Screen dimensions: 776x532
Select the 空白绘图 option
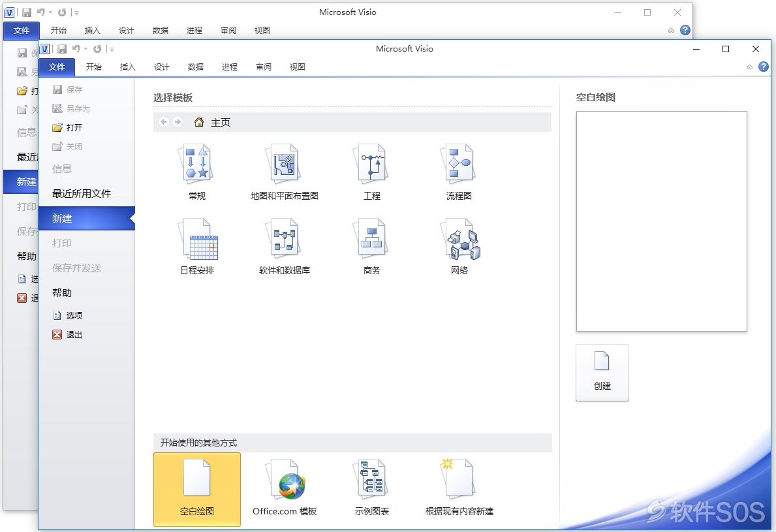pyautogui.click(x=197, y=489)
